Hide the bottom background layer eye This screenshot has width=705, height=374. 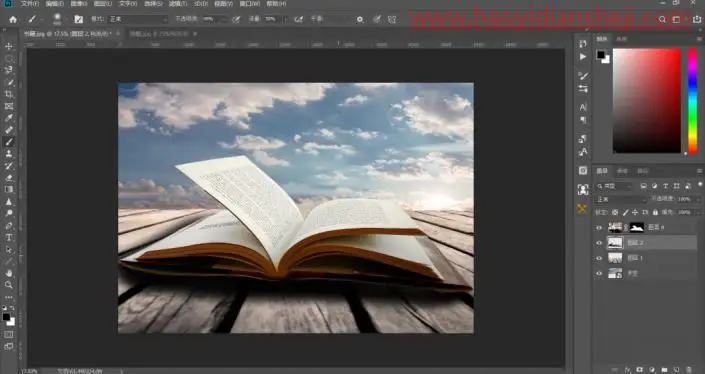[x=599, y=273]
